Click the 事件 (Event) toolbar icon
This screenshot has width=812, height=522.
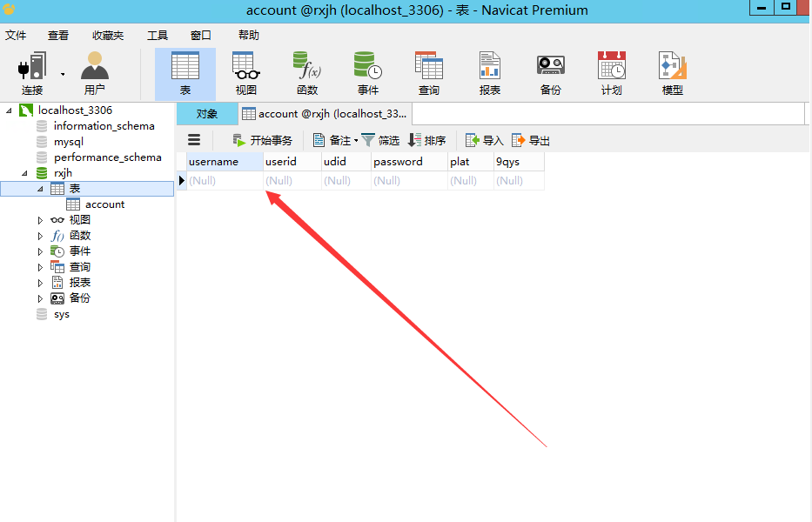[x=368, y=73]
